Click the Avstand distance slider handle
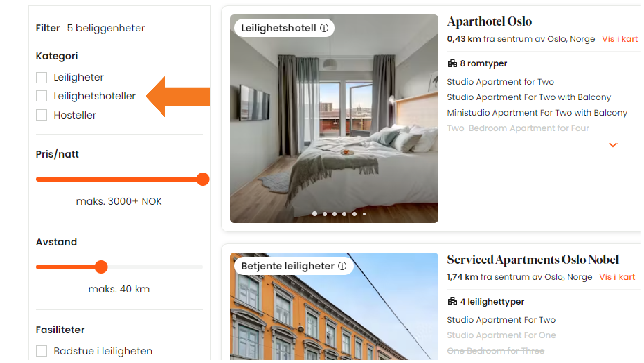 101,267
